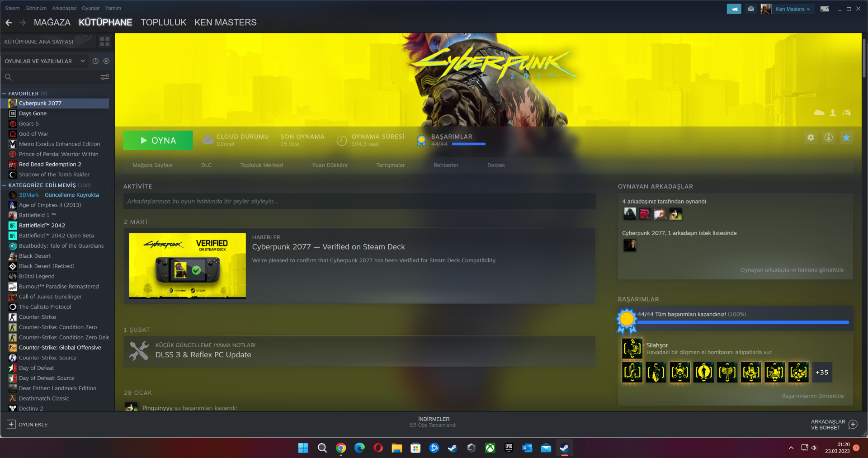Click the cloud status icon
This screenshot has height=458, width=868.
tap(208, 140)
